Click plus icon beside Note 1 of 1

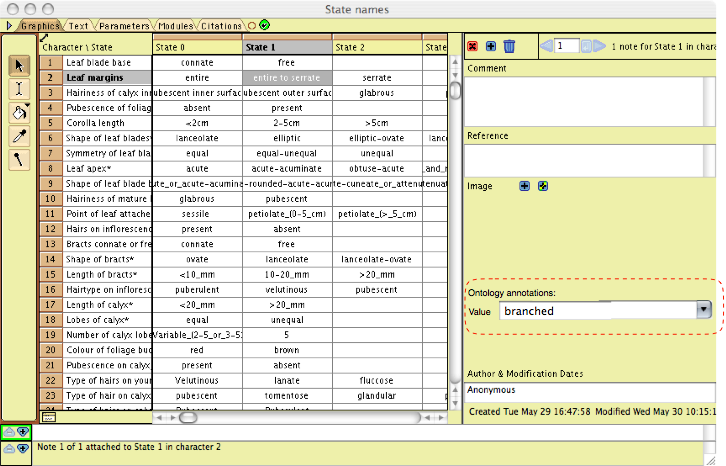23,448
